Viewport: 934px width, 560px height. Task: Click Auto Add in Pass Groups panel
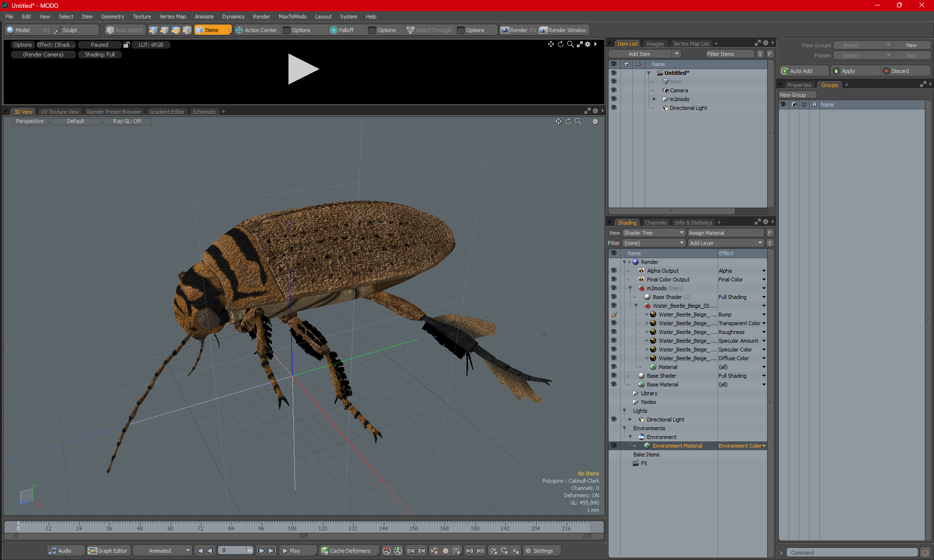pos(804,71)
